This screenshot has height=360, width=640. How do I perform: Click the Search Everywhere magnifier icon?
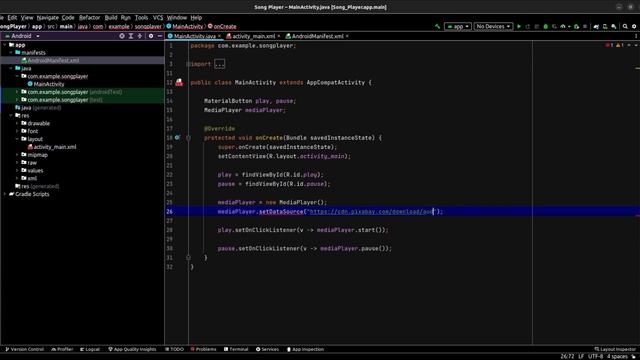[x=625, y=27]
